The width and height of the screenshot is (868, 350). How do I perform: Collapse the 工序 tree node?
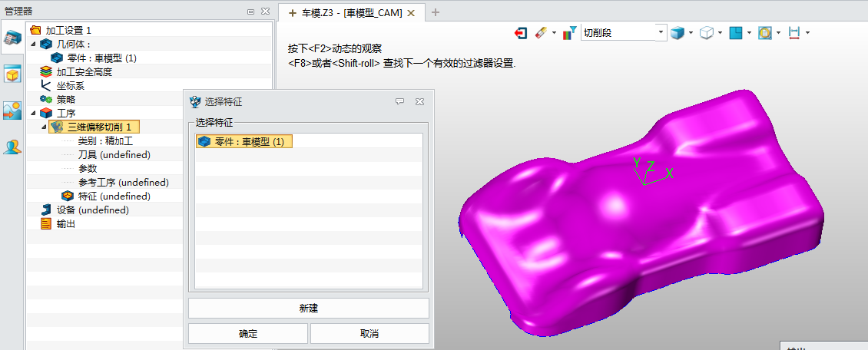[33, 114]
